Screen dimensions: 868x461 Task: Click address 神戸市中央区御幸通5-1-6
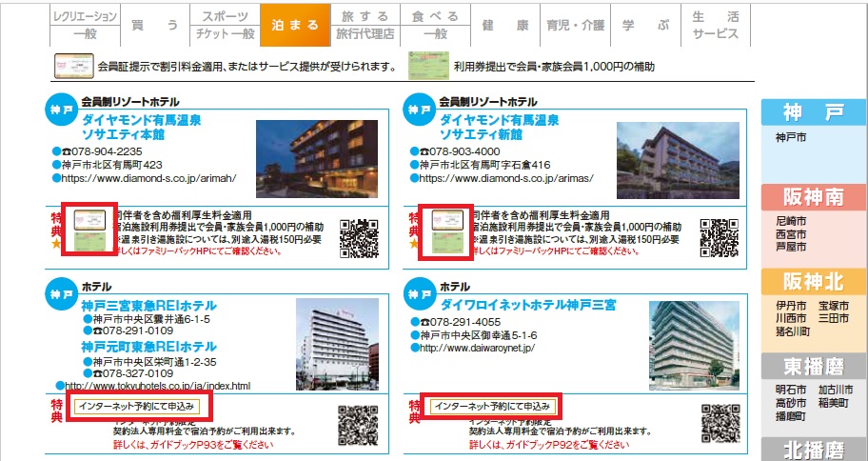tap(479, 335)
